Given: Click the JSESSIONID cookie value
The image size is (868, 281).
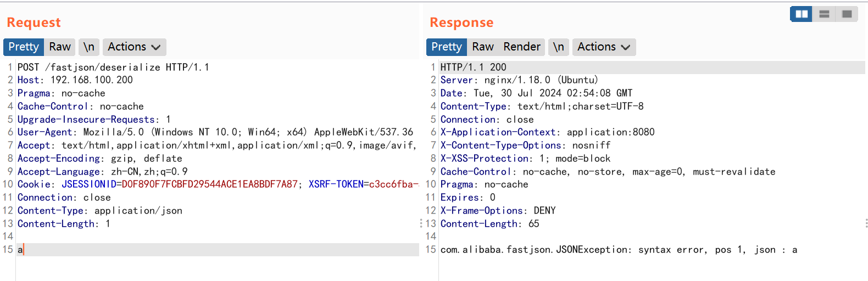Looking at the screenshot, I should click(x=210, y=184).
